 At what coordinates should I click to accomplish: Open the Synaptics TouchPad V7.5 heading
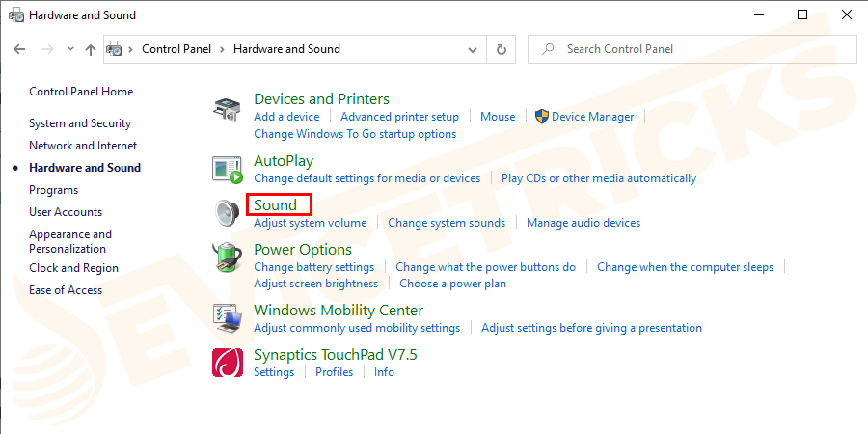point(336,354)
